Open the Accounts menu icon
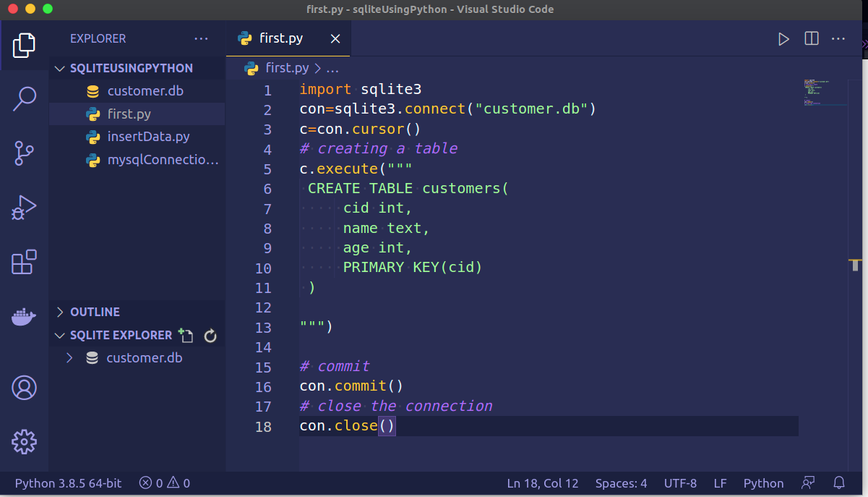Screen dimensions: 868x497 tap(24, 388)
